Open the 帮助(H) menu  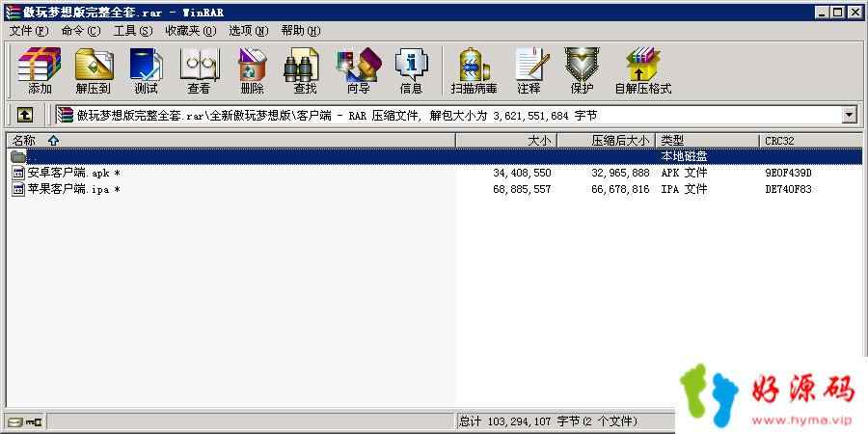click(301, 31)
